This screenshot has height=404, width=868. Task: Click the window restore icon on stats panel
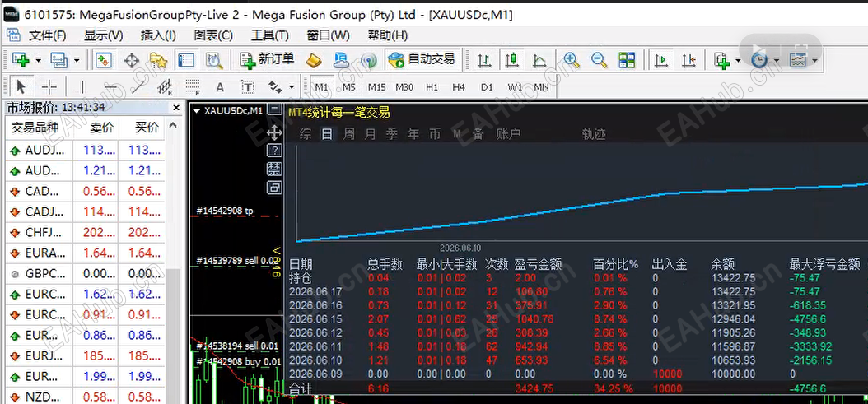click(274, 188)
